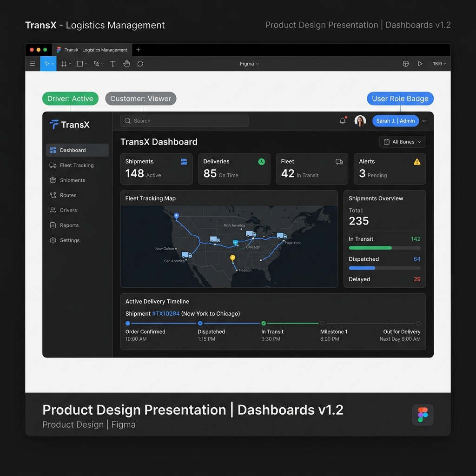Click the 148 Active shipments value
This screenshot has width=476, height=476.
pos(143,174)
